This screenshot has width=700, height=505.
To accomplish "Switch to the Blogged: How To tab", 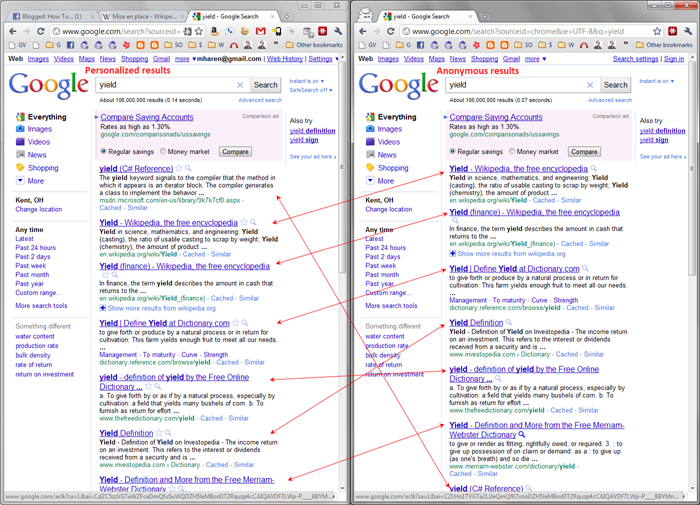I will pyautogui.click(x=51, y=17).
